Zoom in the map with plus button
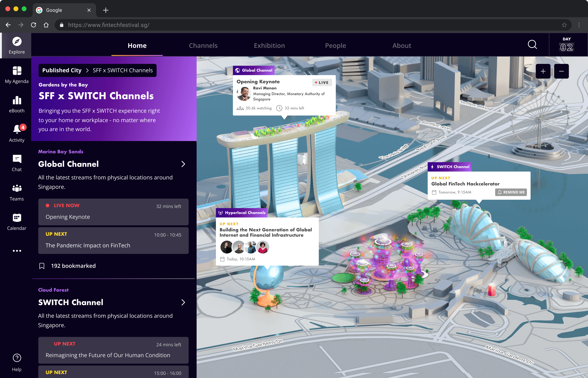 (x=543, y=71)
